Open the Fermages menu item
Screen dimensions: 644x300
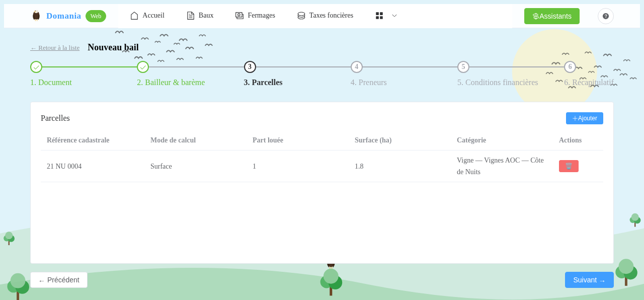[255, 16]
